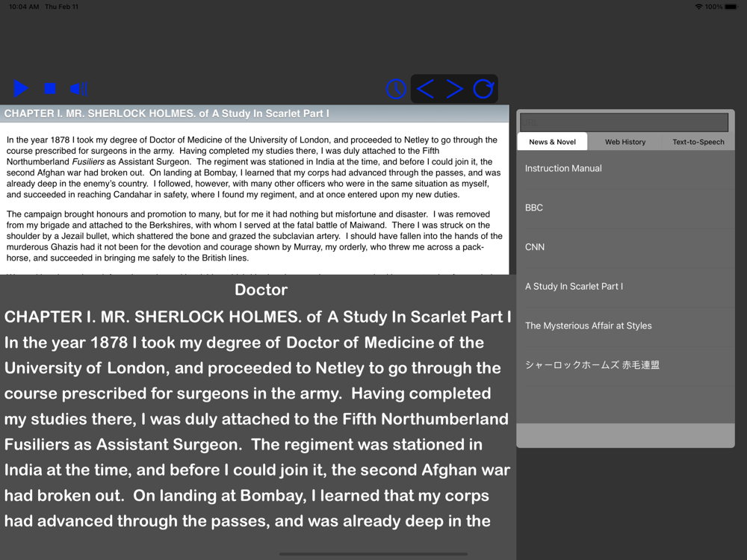Open the Instruction Manual entry
Screen dimensions: 747x560
pos(625,169)
